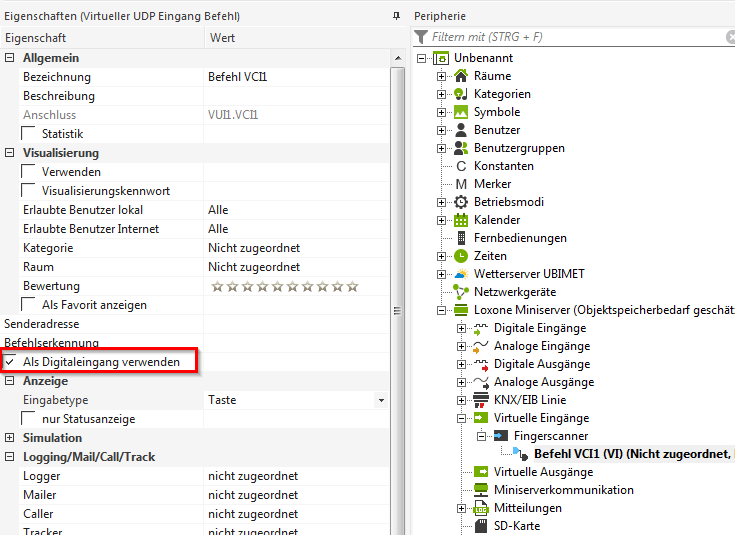This screenshot has height=535, width=735.
Task: Check Als Favorit anzeigen
Action: click(29, 305)
